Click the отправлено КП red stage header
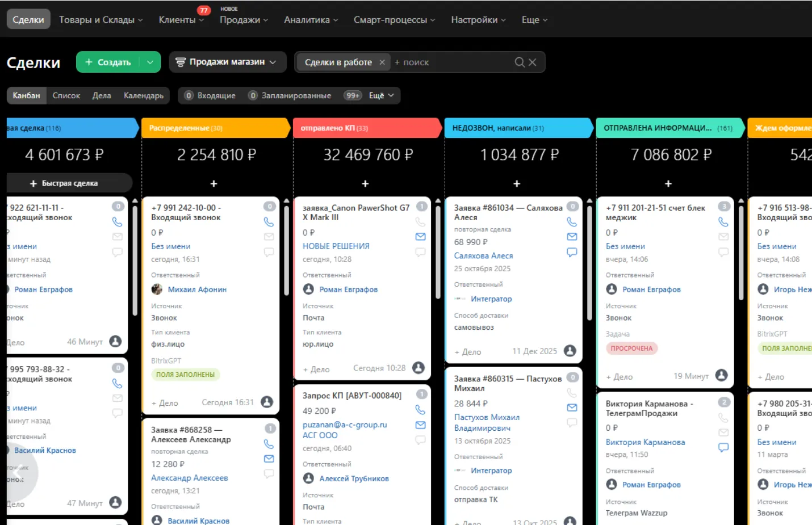The height and width of the screenshot is (525, 812). coord(365,128)
